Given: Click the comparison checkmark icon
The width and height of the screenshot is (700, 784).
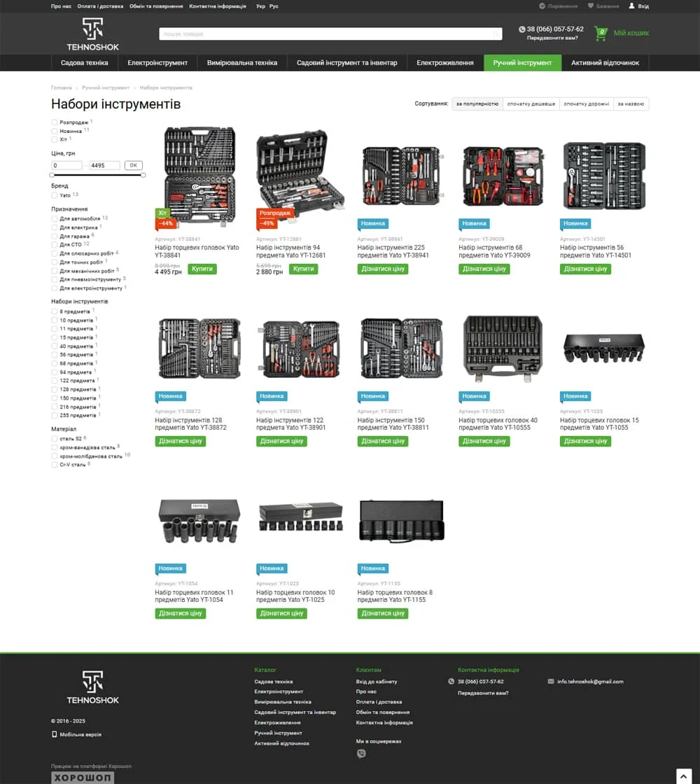Looking at the screenshot, I should tap(542, 6).
